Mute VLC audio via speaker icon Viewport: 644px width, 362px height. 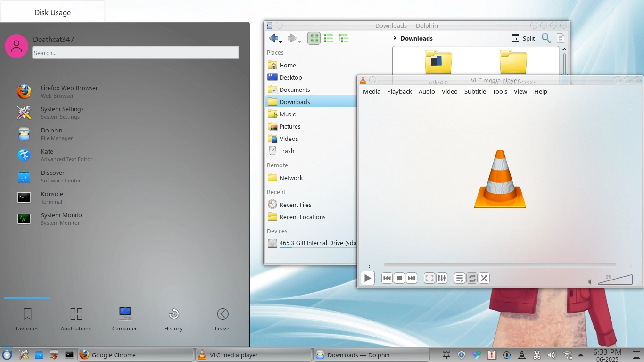591,281
